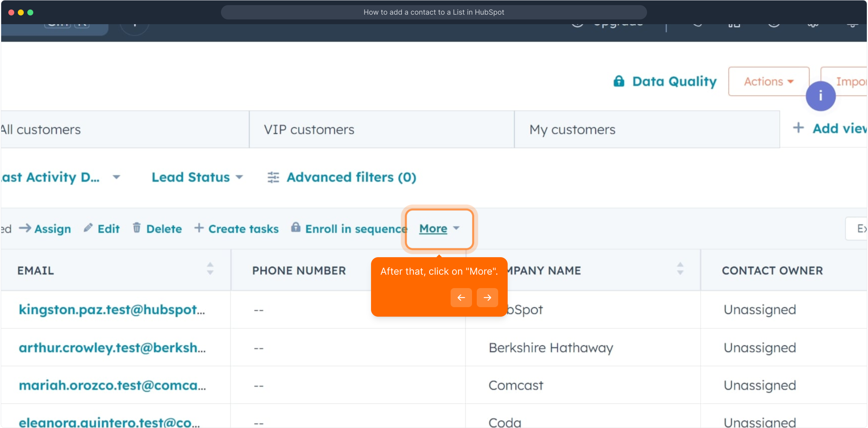Click the Create tasks plus icon
868x428 pixels.
point(199,228)
